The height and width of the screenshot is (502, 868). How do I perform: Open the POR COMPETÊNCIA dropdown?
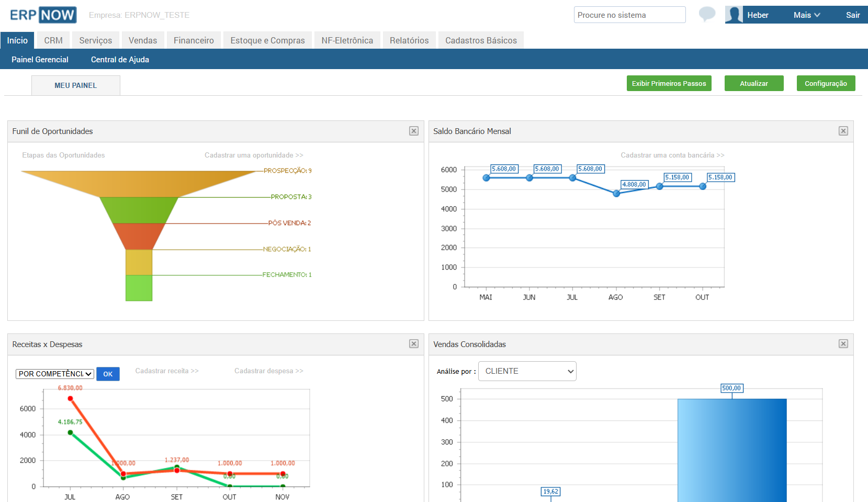point(55,374)
